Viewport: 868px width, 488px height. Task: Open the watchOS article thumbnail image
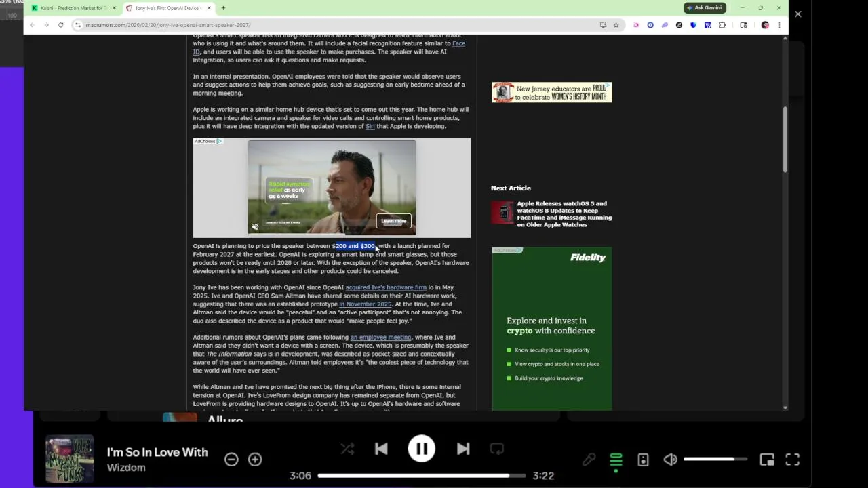[x=502, y=213]
